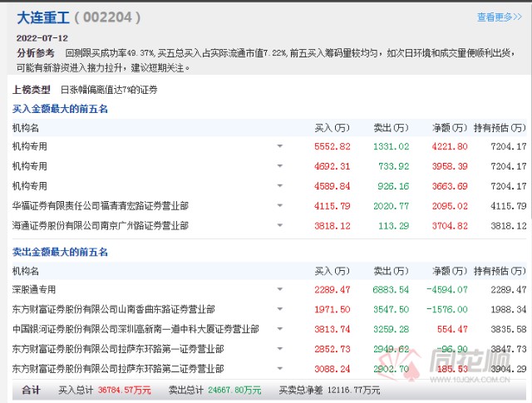Image resolution: width=532 pixels, height=403 pixels.
Task: Click 机构名 header in sell table
Action: 26,271
